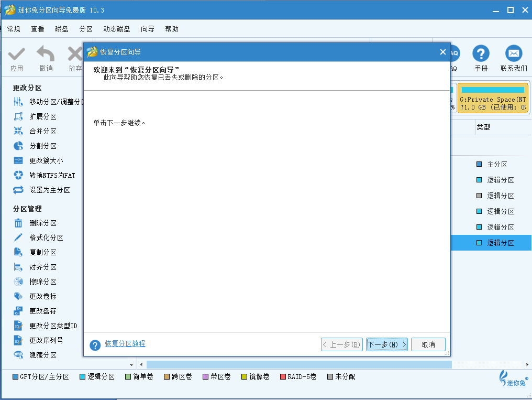Click the horizontal scrollbar thumb
Image resolution: width=532 pixels, height=400 pixels.
299,365
